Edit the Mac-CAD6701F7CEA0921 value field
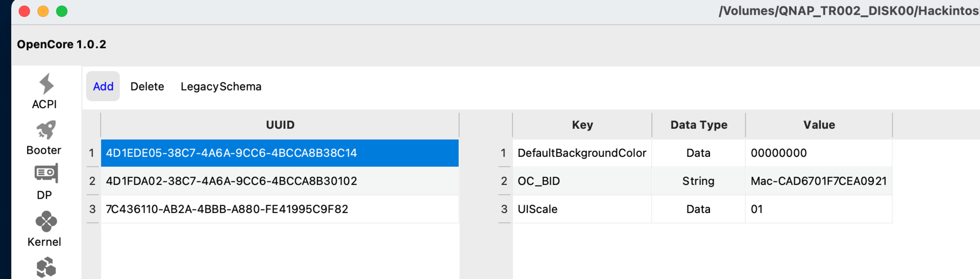The image size is (980, 279). 819,181
